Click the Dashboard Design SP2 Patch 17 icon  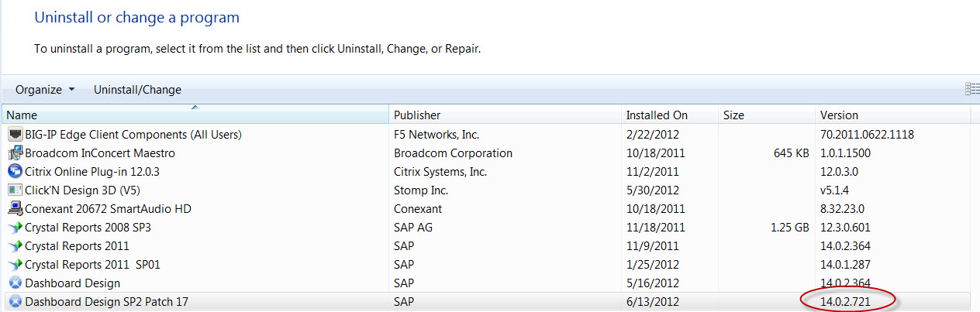pos(14,302)
